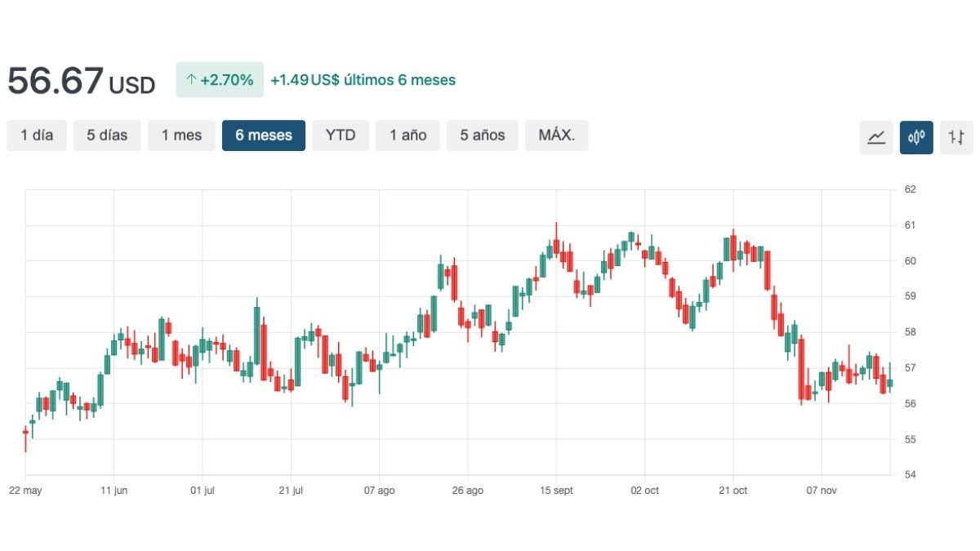Open the "5 días" view
This screenshot has width=980, height=551.
(x=107, y=136)
